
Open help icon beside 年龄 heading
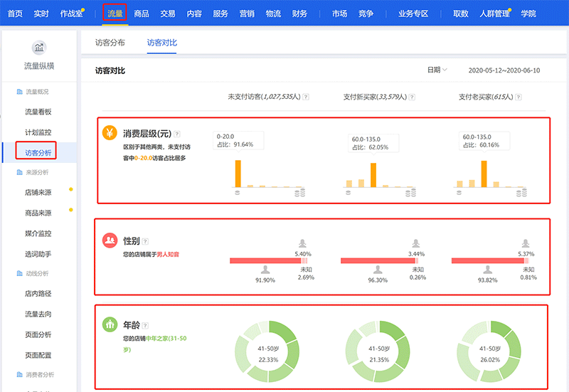pyautogui.click(x=145, y=325)
